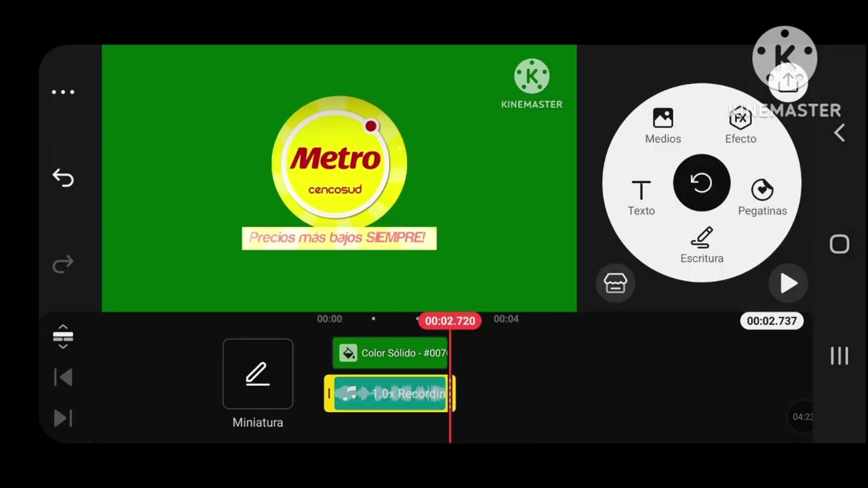868x488 pixels.
Task: Open the Efecto FX panel
Action: point(741,126)
